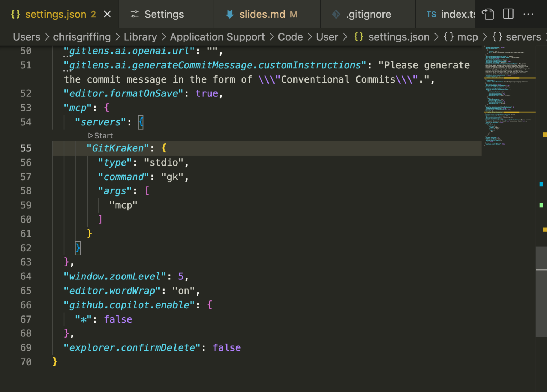Click the play icon next to Start
Viewport: 547px width, 392px height.
(x=90, y=136)
